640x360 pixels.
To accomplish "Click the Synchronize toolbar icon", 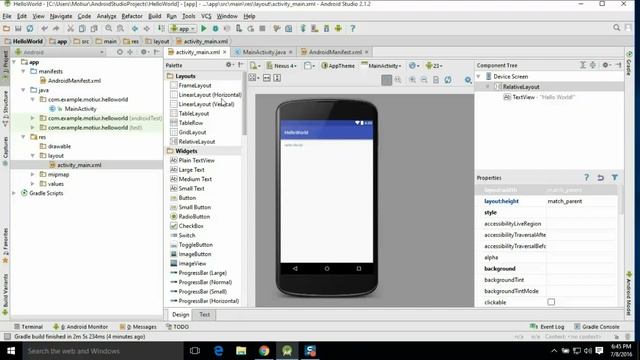I will [30, 29].
